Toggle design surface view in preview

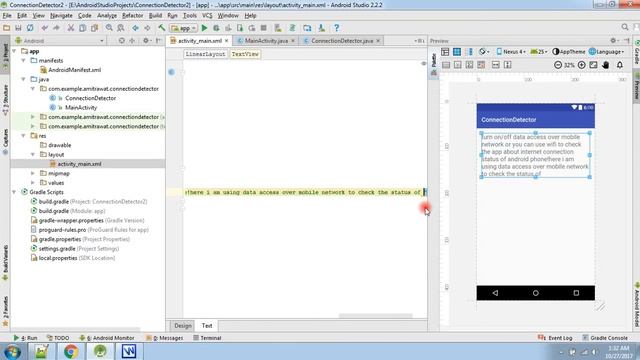445,52
